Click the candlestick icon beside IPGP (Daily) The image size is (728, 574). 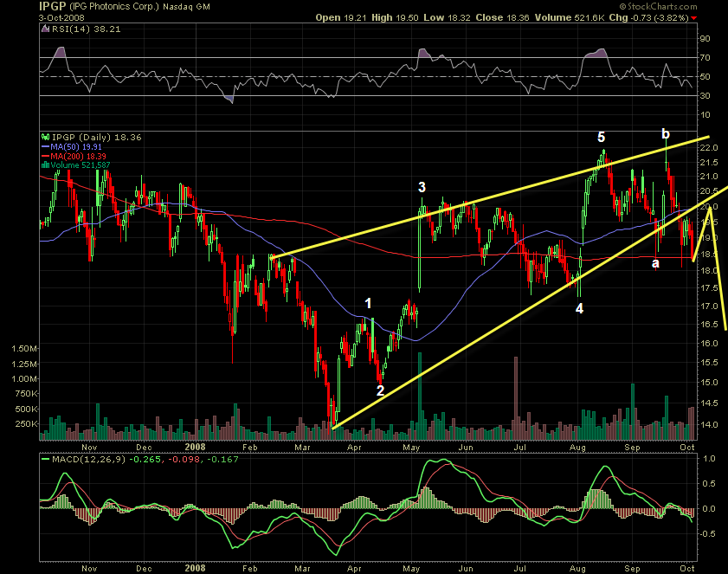[x=45, y=137]
